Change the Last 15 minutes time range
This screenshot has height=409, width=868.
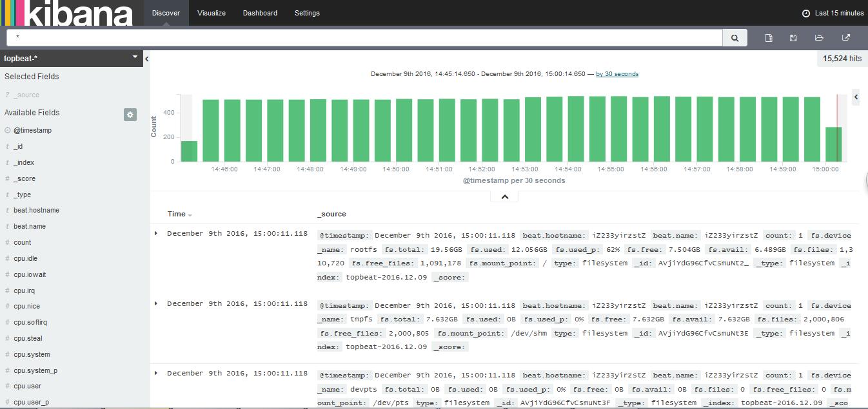tap(839, 13)
